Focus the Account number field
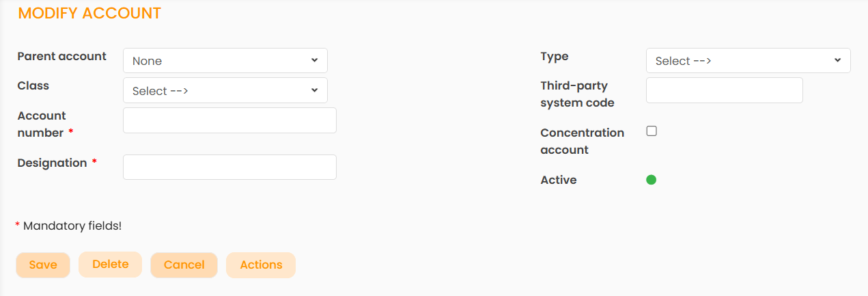 [x=229, y=120]
